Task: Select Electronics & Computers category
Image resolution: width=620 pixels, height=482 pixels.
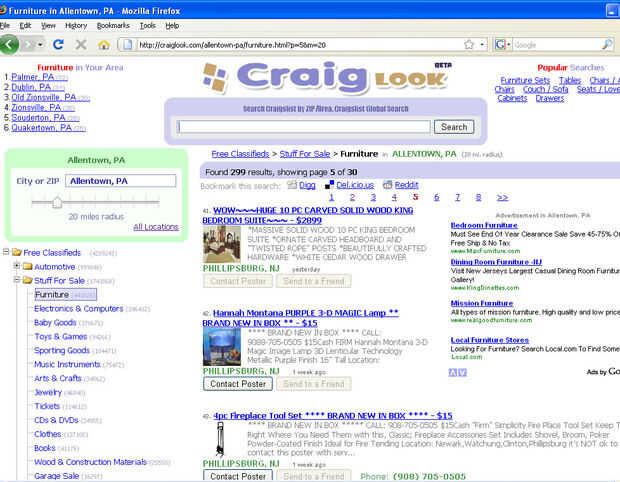Action: point(79,308)
